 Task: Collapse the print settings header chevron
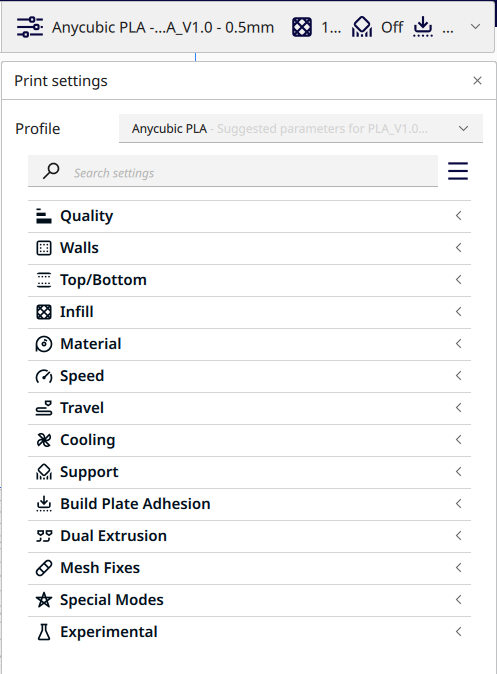[475, 27]
